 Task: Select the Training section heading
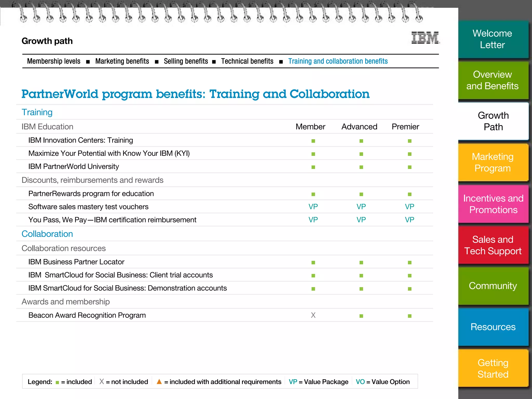37,112
